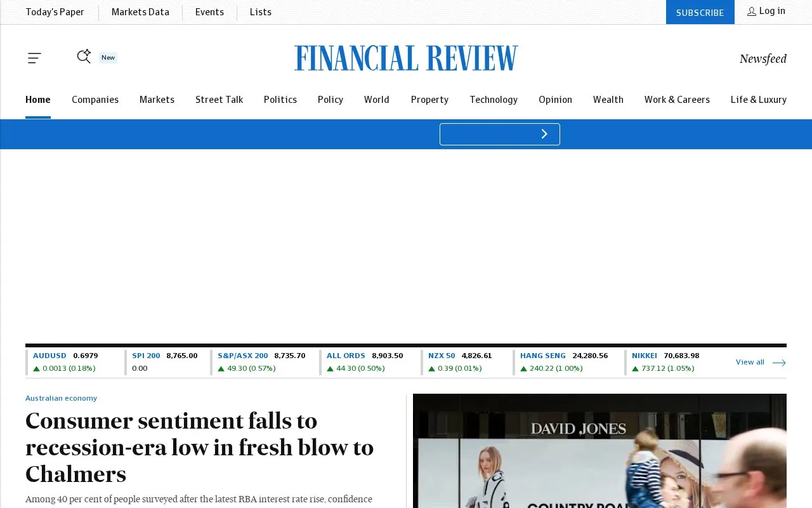
Task: Click the chevron in the blue banner button
Action: coord(544,134)
